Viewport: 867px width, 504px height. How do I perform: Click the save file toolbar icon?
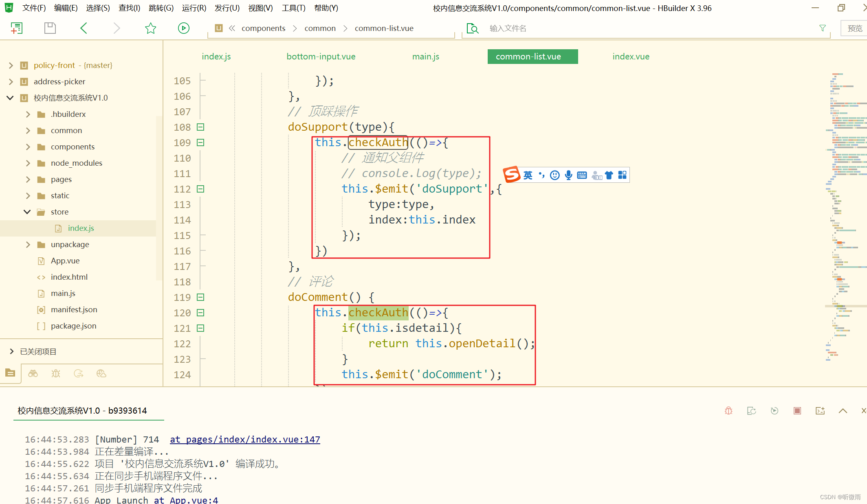50,28
